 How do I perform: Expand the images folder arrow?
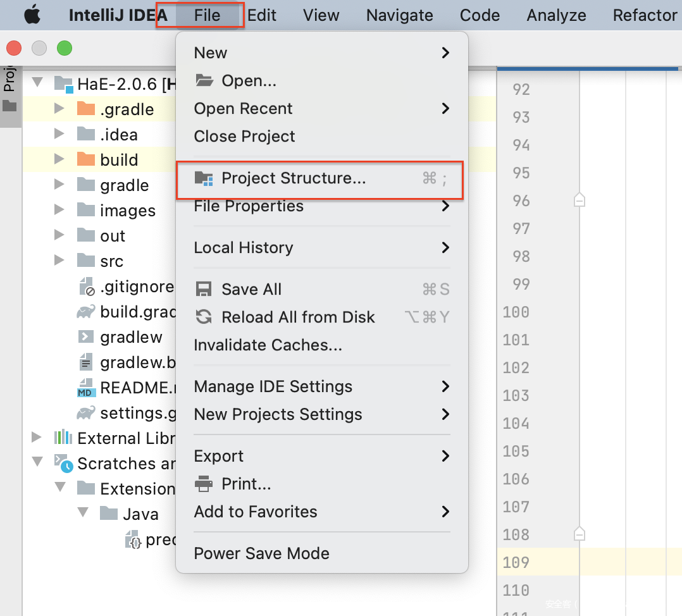(x=59, y=209)
